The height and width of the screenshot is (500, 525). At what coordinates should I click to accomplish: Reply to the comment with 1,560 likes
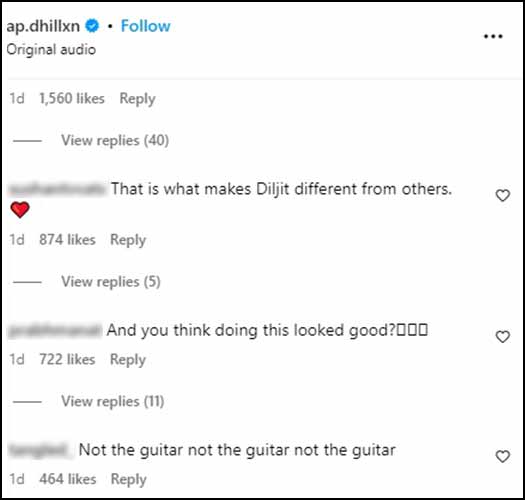tap(137, 99)
